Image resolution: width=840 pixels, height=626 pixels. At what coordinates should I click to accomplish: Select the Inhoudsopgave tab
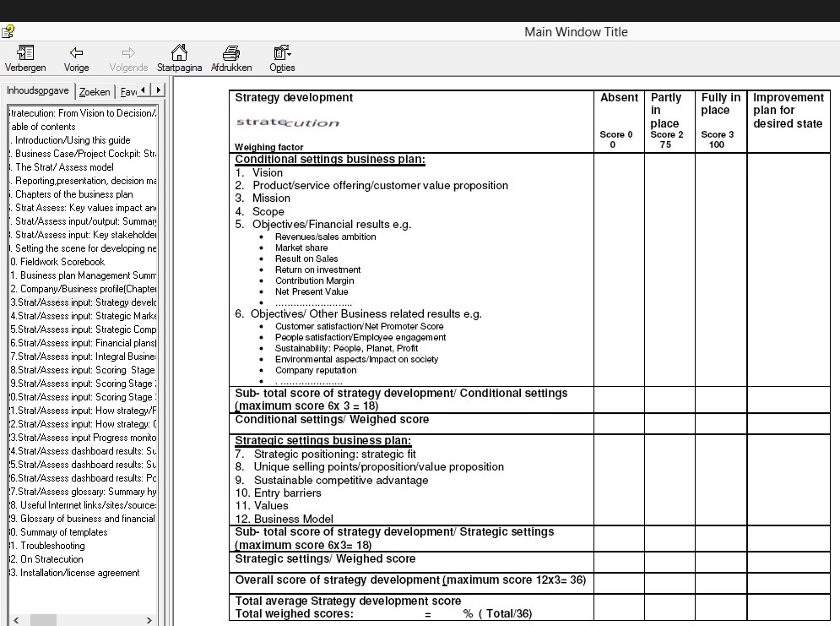[x=38, y=90]
